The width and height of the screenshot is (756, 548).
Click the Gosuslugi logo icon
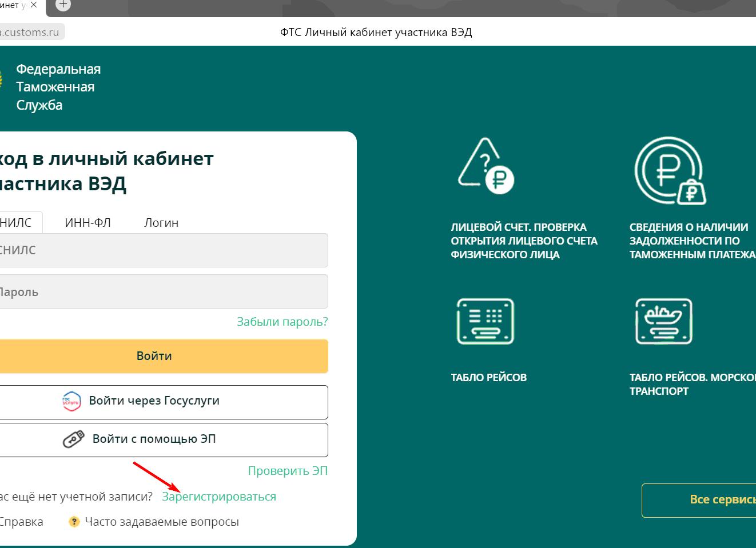tap(71, 401)
